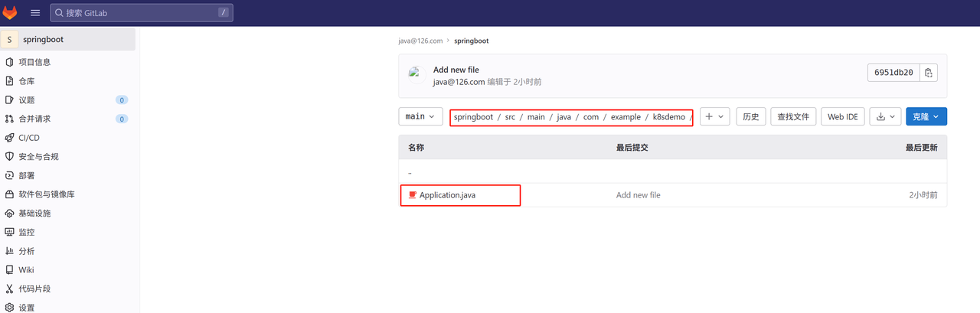This screenshot has height=313, width=980.
Task: Copy the commit SHA to clipboard
Action: pos(928,73)
